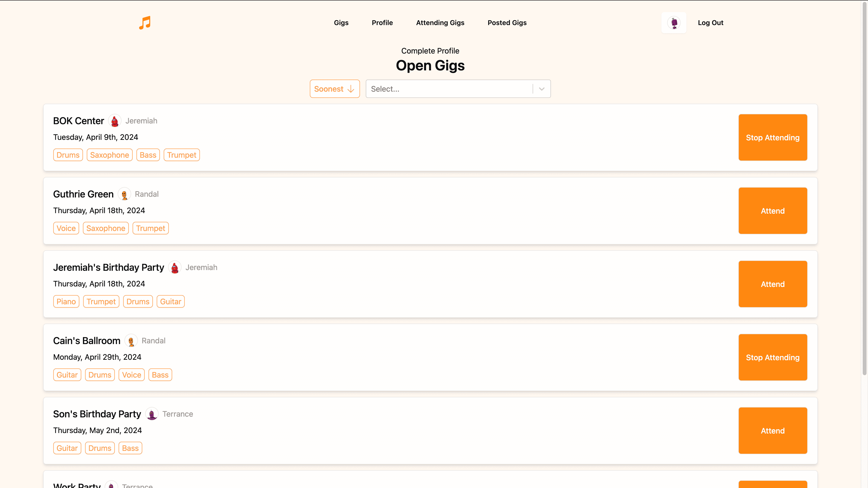Click the Complete Profile link at top
This screenshot has height=488, width=868.
click(x=430, y=51)
